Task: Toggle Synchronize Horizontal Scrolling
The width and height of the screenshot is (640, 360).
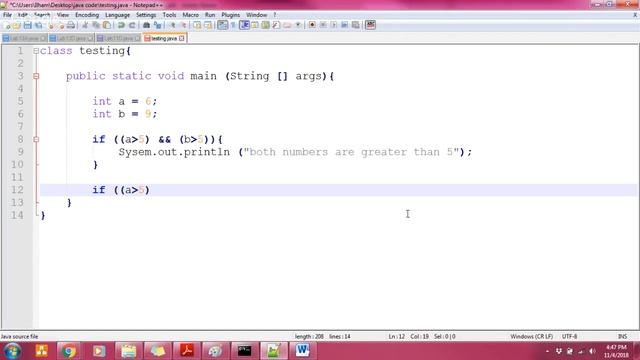Action: click(x=208, y=25)
